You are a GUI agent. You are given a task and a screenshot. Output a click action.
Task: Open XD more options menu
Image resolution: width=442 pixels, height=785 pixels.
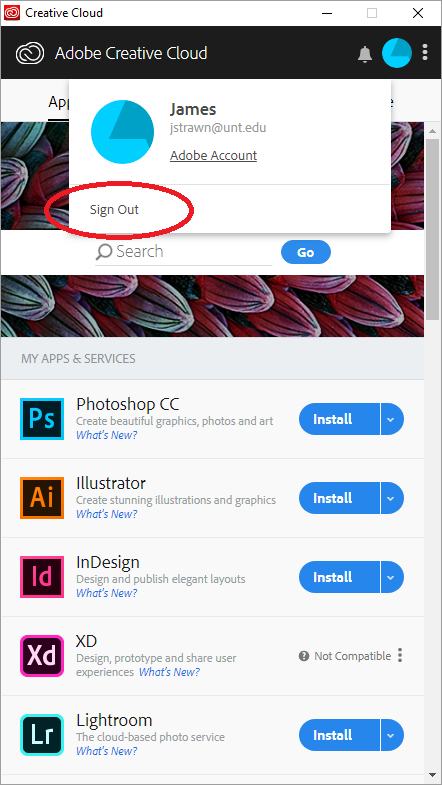click(x=400, y=655)
